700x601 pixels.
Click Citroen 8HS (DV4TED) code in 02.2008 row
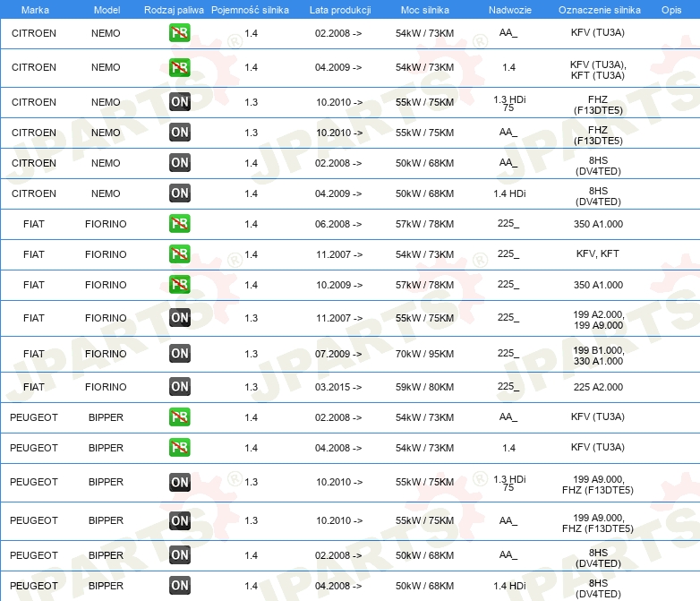(598, 166)
